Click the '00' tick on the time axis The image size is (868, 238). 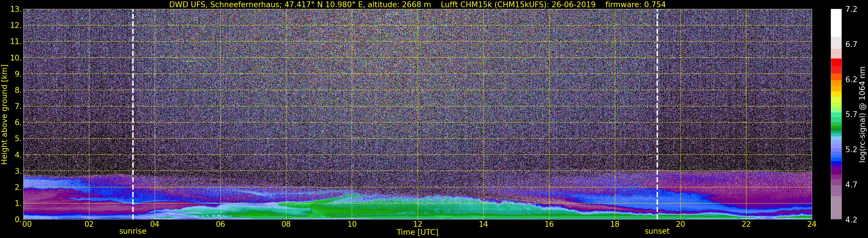tap(27, 224)
